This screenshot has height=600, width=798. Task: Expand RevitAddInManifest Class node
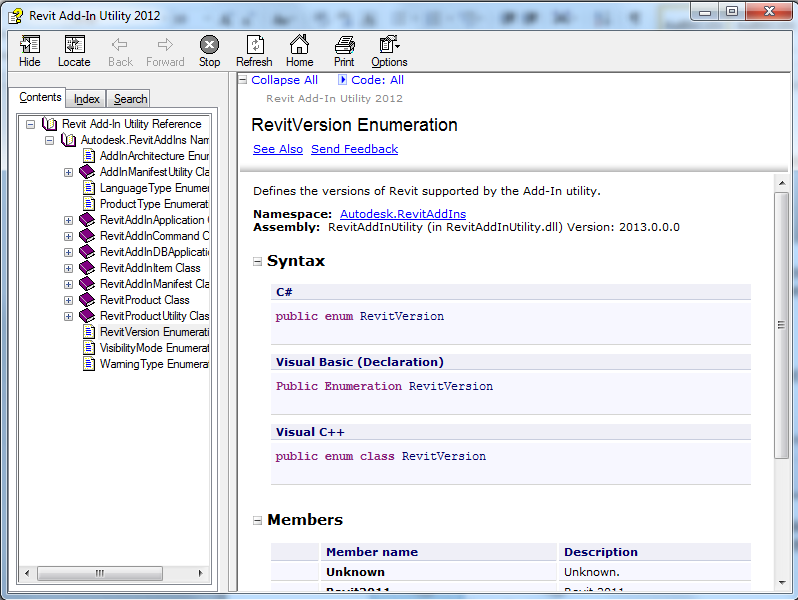pyautogui.click(x=68, y=284)
